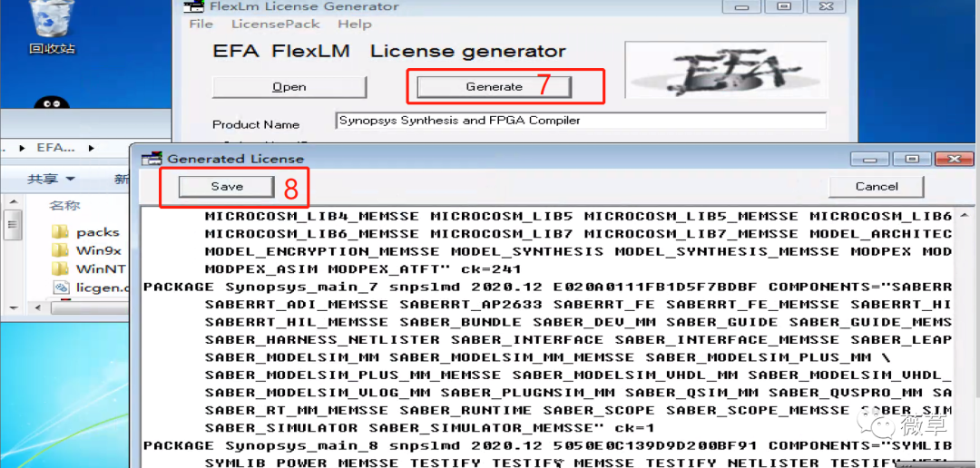Viewport: 980px width, 468px height.
Task: Close the Generated License window
Action: [x=955, y=159]
